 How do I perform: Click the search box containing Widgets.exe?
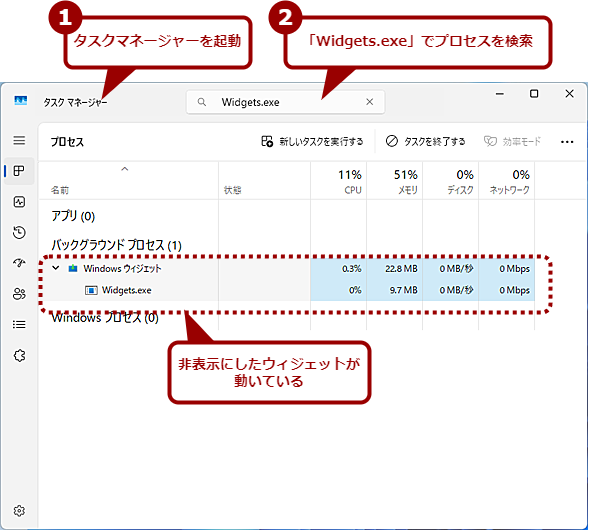[285, 102]
